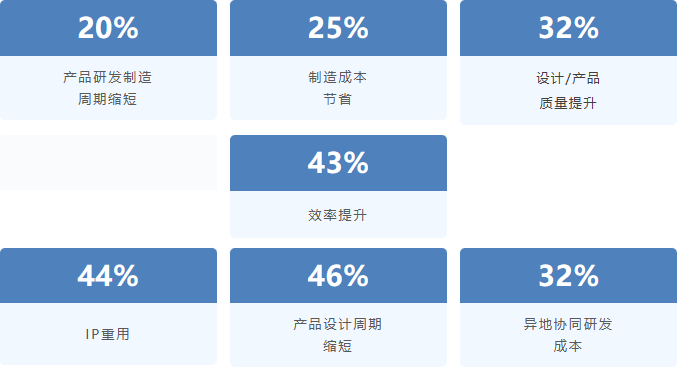Click the 32% header above 异地协同研发

tap(568, 275)
